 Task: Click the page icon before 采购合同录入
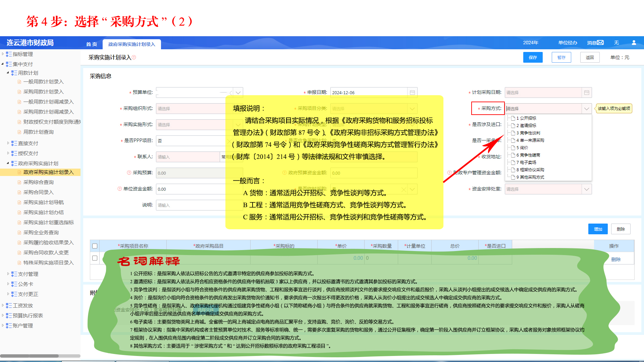point(19,192)
